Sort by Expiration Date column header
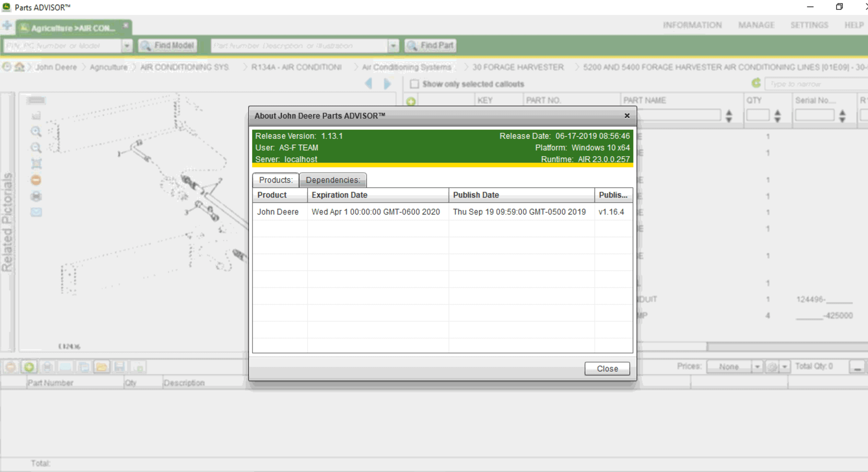 [x=377, y=195]
